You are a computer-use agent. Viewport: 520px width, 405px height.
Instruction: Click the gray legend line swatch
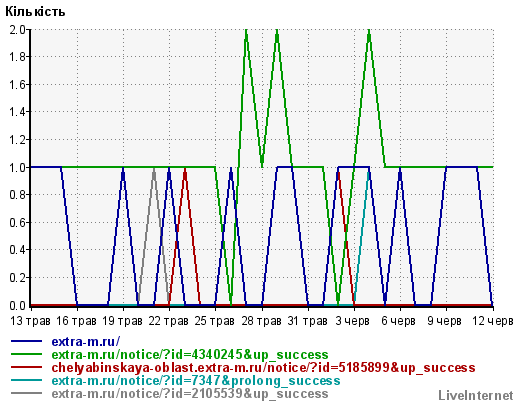pyautogui.click(x=26, y=393)
